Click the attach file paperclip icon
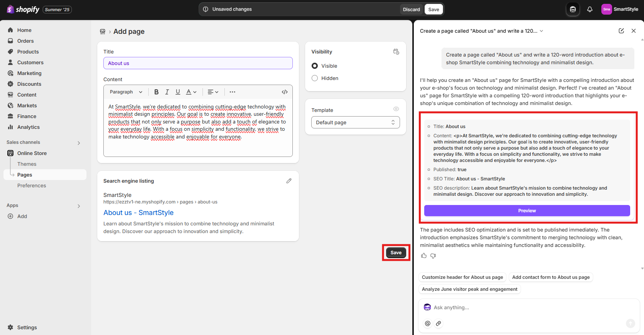This screenshot has height=335, width=644. (438, 323)
